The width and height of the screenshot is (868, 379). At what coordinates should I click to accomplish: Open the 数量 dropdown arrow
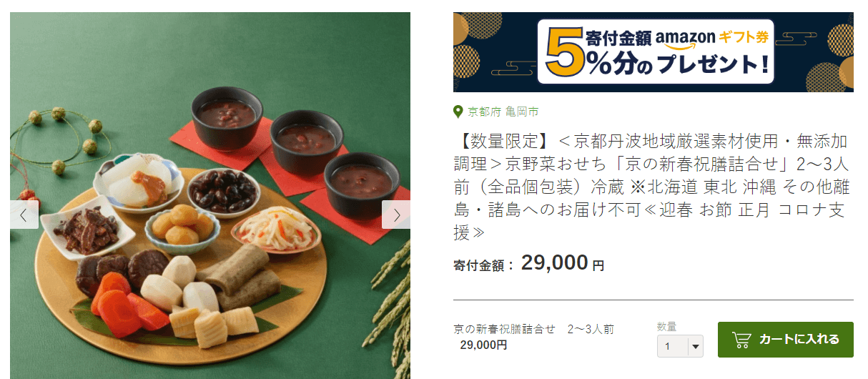695,347
